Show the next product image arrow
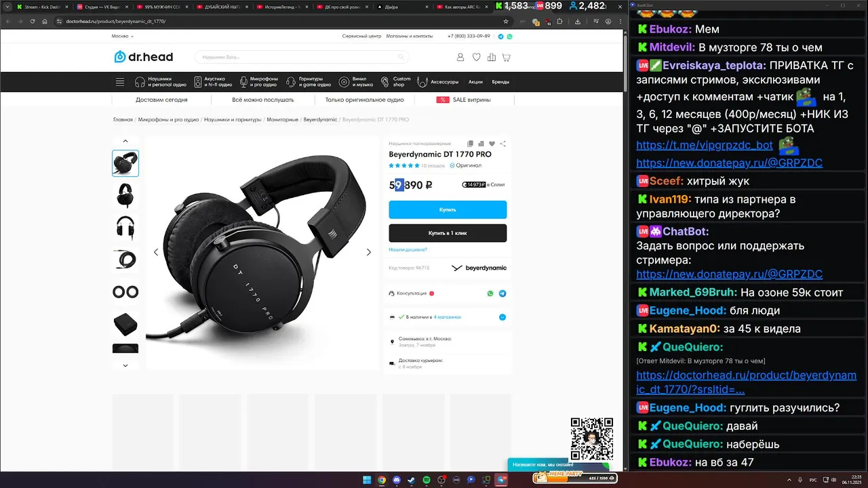868x488 pixels. [369, 252]
